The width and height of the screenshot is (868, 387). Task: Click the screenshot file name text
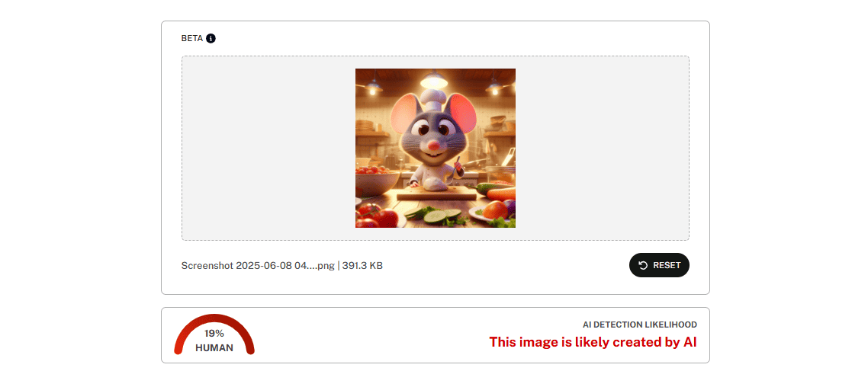pos(258,265)
